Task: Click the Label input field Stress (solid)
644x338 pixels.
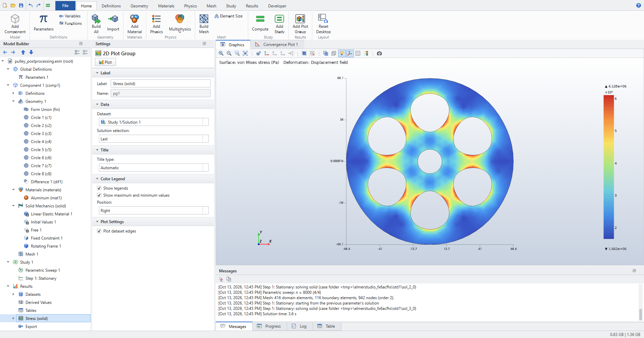Action: coord(161,84)
